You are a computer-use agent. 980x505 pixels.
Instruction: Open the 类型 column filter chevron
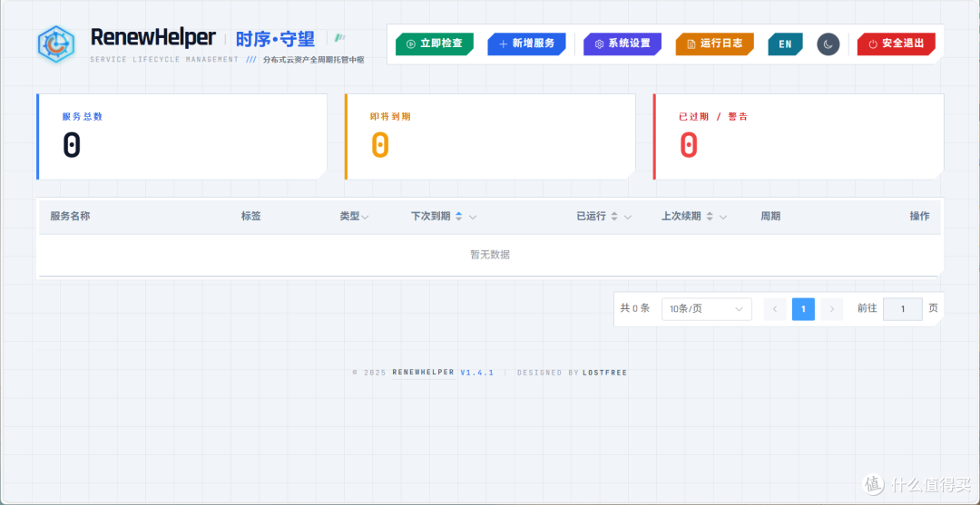(x=365, y=218)
